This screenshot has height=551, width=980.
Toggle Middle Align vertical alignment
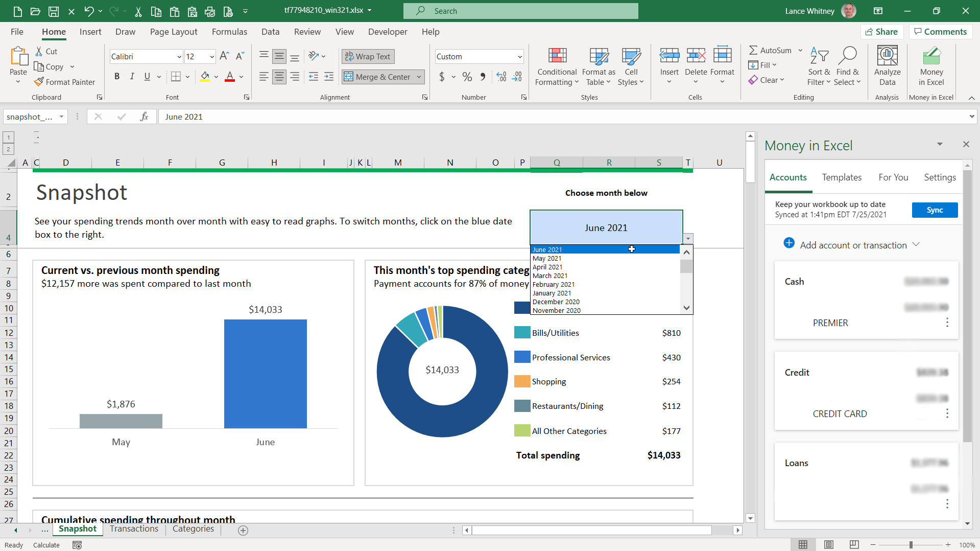point(279,56)
